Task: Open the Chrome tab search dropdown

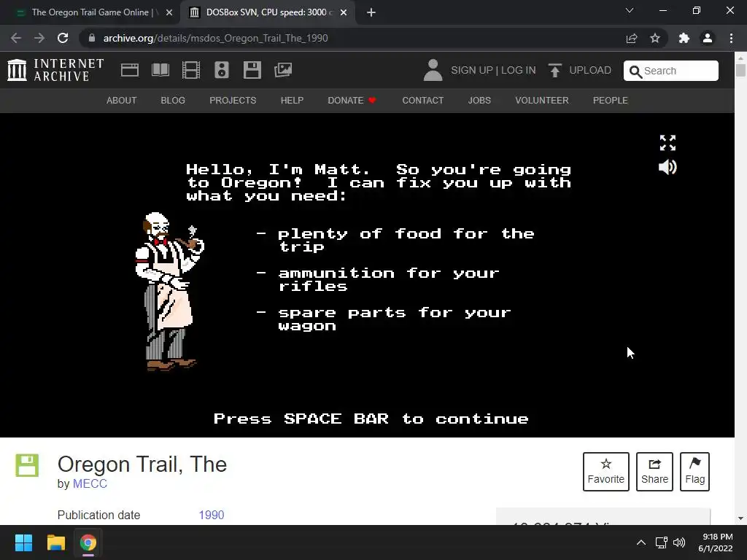Action: [x=630, y=10]
